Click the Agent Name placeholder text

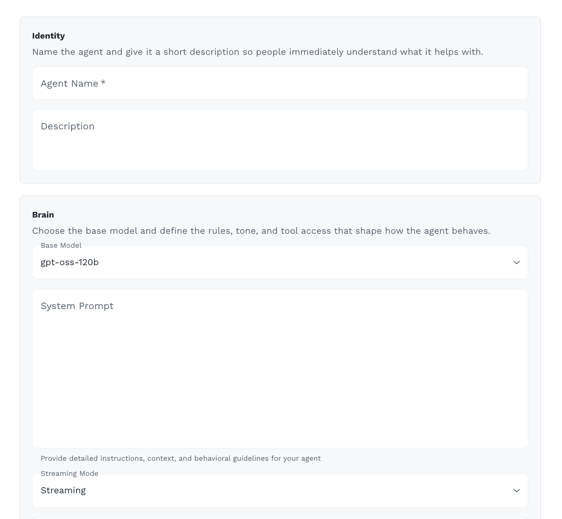point(69,84)
